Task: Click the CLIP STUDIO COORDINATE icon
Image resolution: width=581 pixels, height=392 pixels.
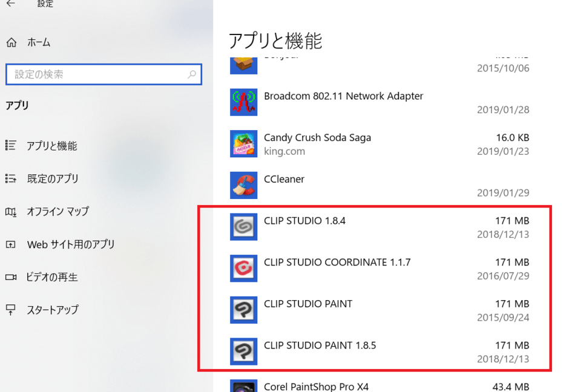Action: 244,269
